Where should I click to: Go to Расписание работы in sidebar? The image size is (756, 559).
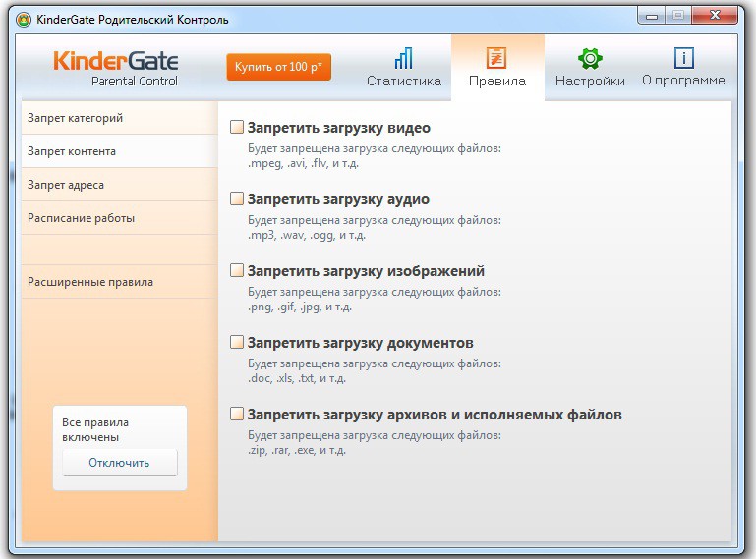(82, 218)
